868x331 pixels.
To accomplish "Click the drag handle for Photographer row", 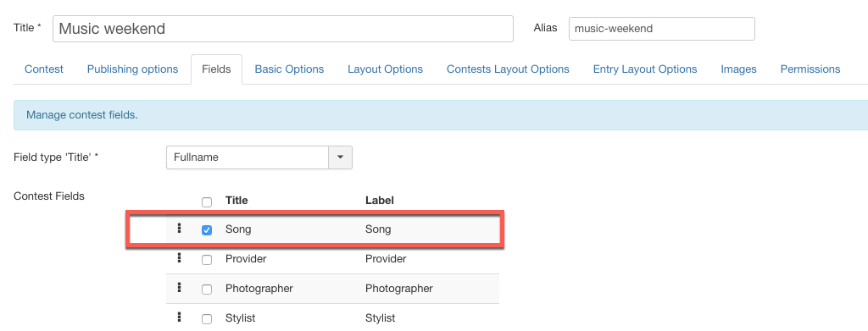I will tap(179, 287).
